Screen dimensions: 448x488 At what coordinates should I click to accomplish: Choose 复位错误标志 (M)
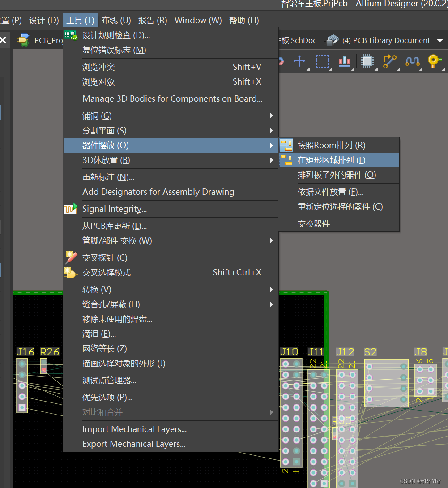pyautogui.click(x=171, y=50)
